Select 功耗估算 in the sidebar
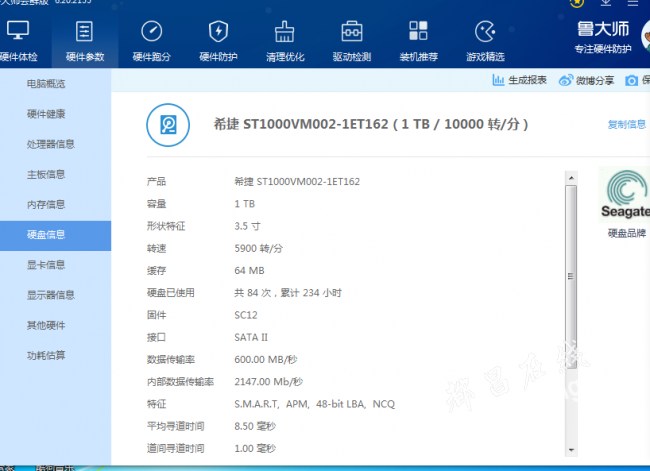 [56, 356]
